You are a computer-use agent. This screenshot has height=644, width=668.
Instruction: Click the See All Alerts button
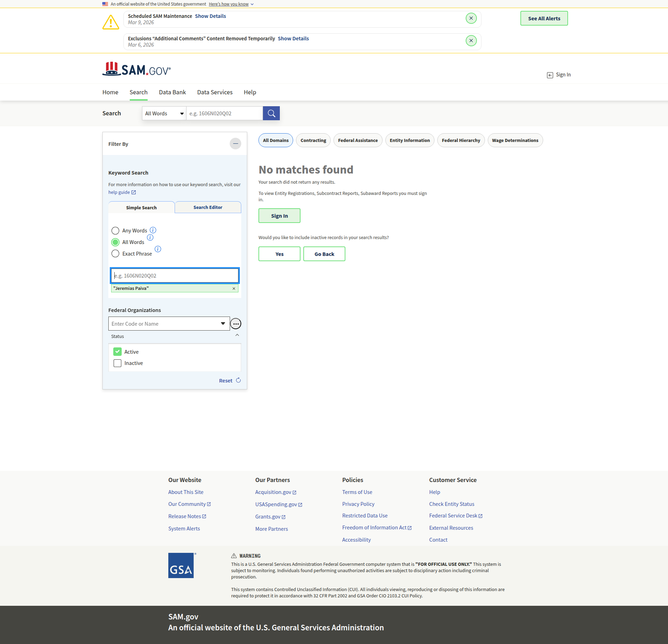(544, 19)
